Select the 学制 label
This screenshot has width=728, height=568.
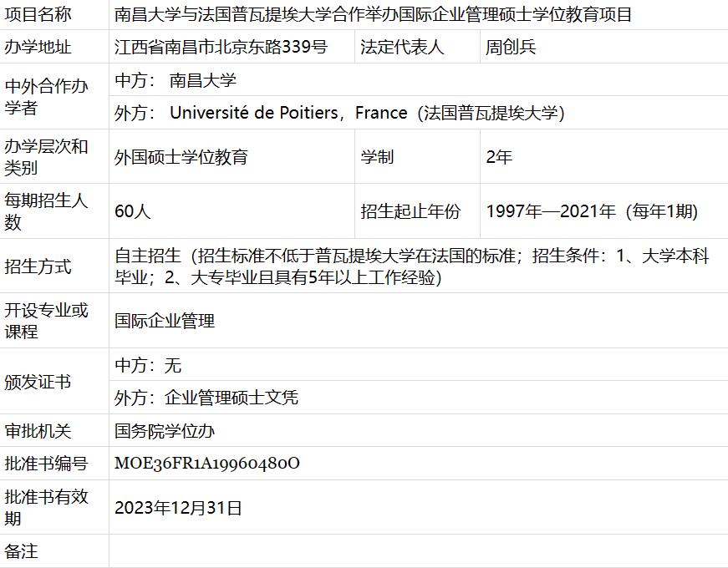(x=377, y=157)
